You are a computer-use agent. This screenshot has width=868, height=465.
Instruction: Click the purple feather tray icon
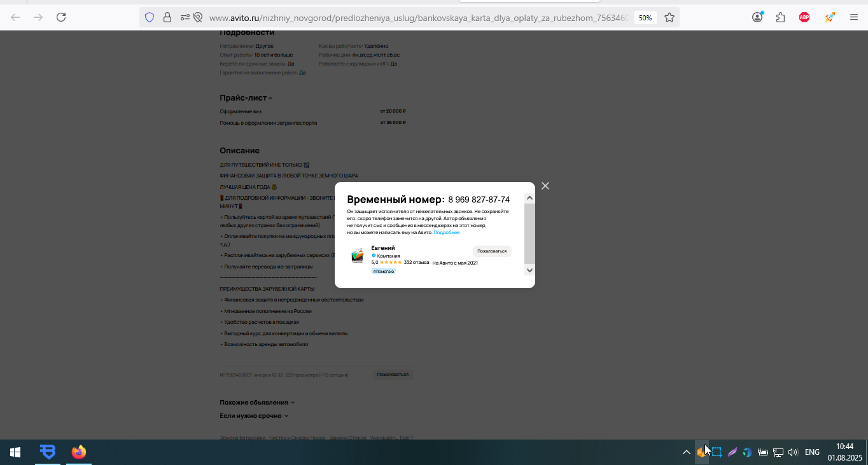[732, 452]
